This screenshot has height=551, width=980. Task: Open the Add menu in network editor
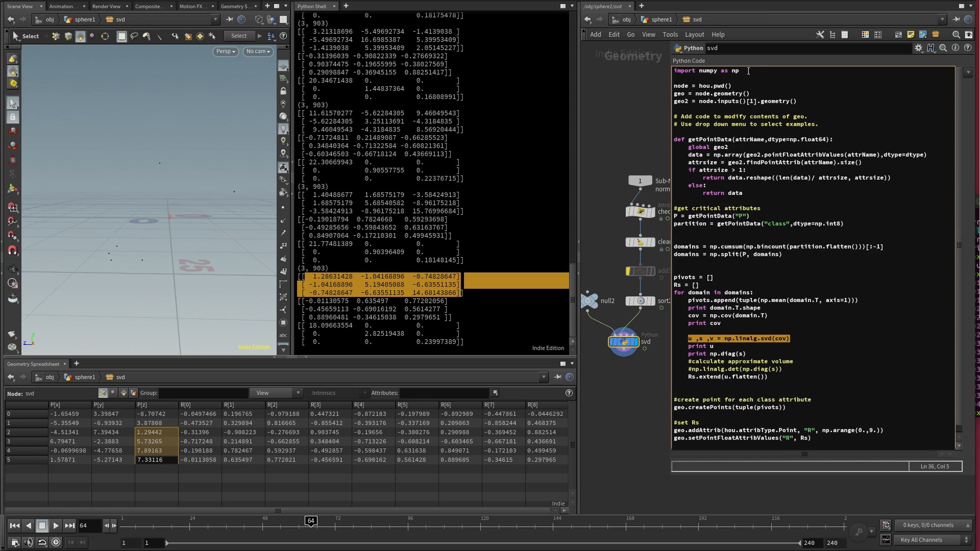[595, 35]
